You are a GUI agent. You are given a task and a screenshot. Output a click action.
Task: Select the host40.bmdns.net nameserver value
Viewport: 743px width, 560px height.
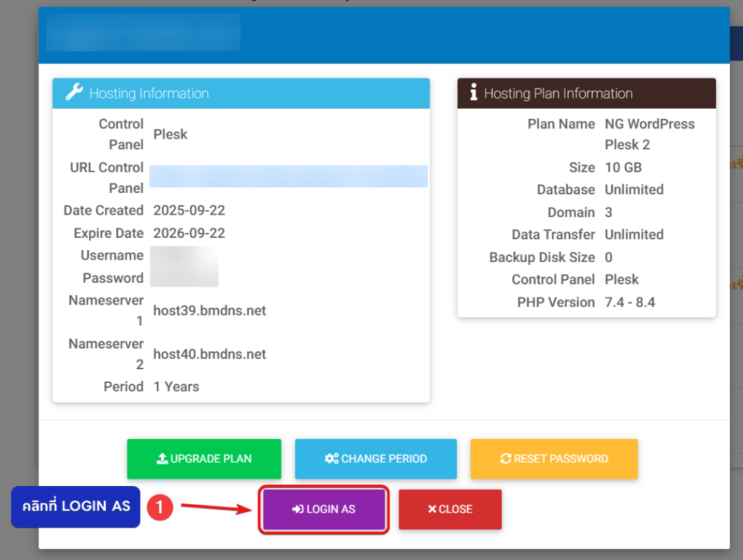[210, 354]
